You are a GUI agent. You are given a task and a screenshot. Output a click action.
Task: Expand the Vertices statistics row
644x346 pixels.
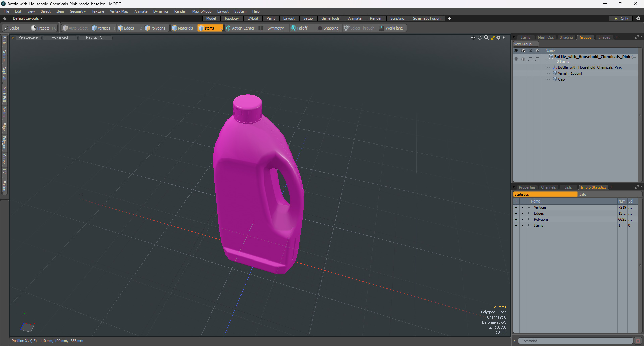point(529,208)
